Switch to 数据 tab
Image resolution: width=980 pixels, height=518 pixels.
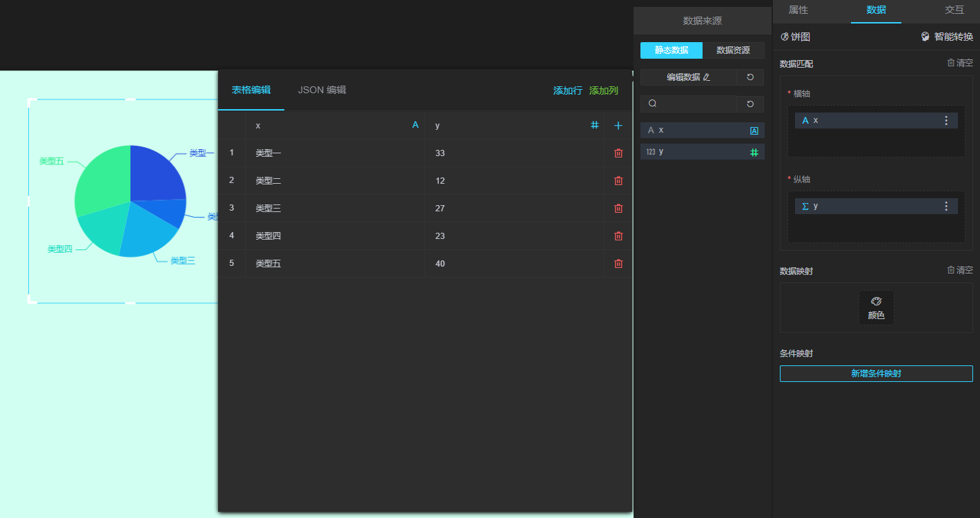click(x=876, y=10)
